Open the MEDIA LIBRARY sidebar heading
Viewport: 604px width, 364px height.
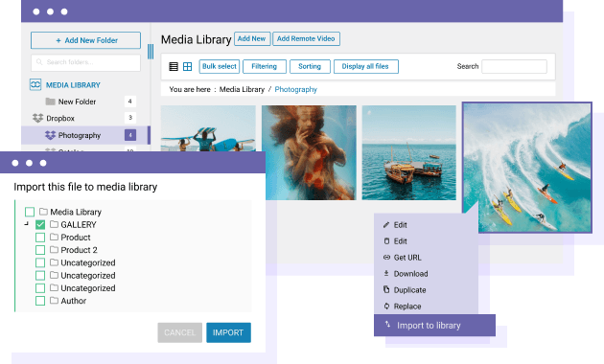(x=73, y=84)
